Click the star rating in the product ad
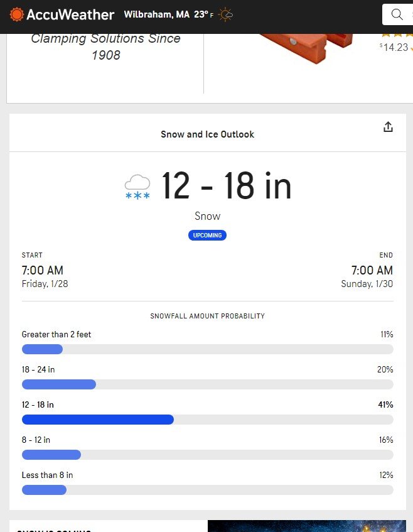The image size is (413, 532). 397,35
